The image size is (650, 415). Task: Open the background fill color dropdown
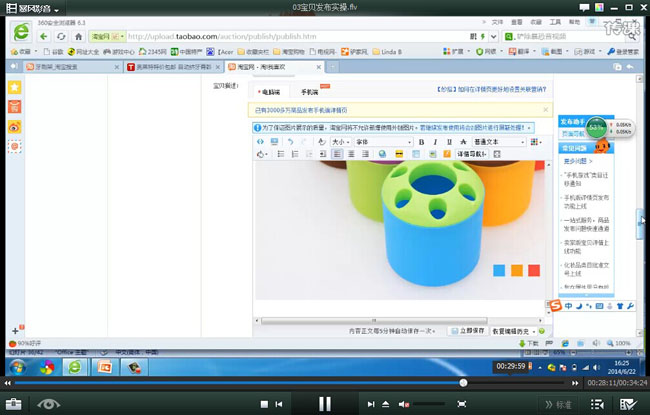[x=262, y=154]
